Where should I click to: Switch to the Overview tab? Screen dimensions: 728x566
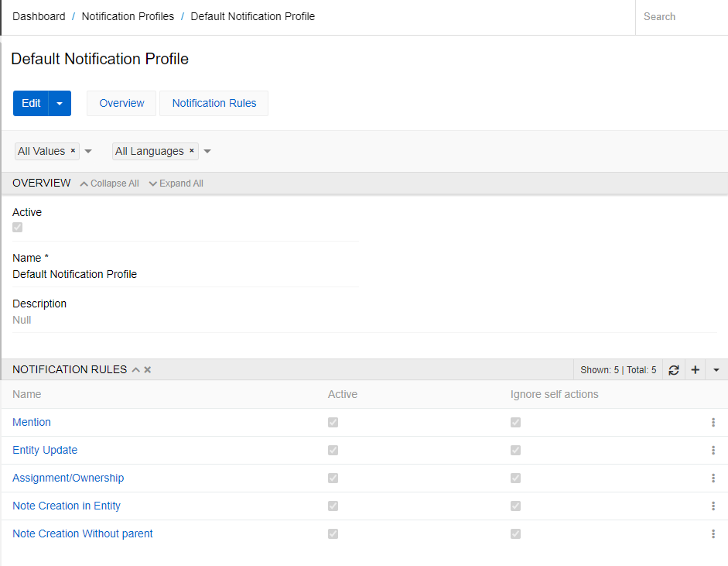(121, 103)
